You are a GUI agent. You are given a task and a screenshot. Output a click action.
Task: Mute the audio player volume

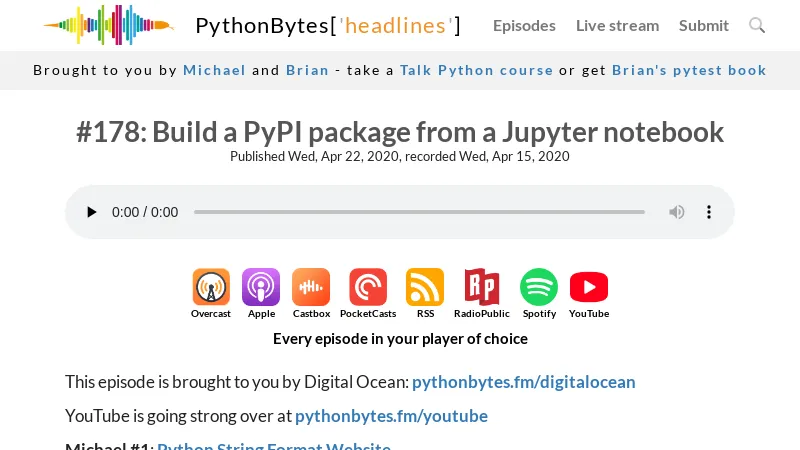pos(677,212)
